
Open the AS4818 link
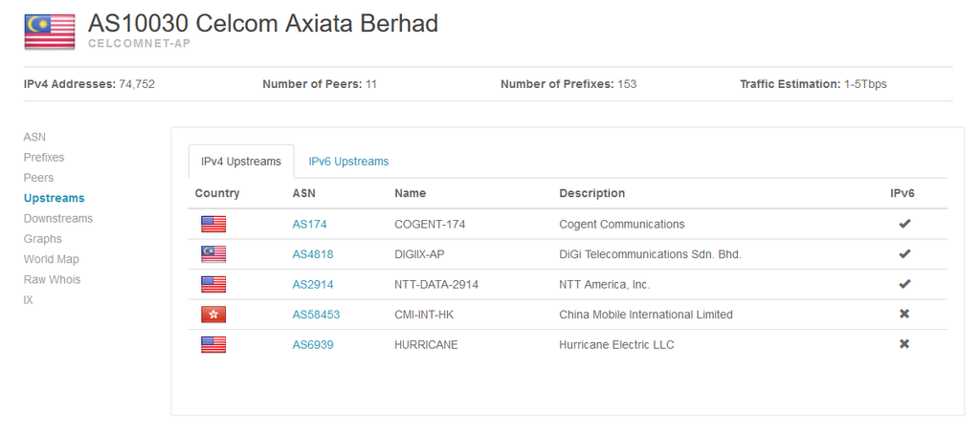click(313, 254)
